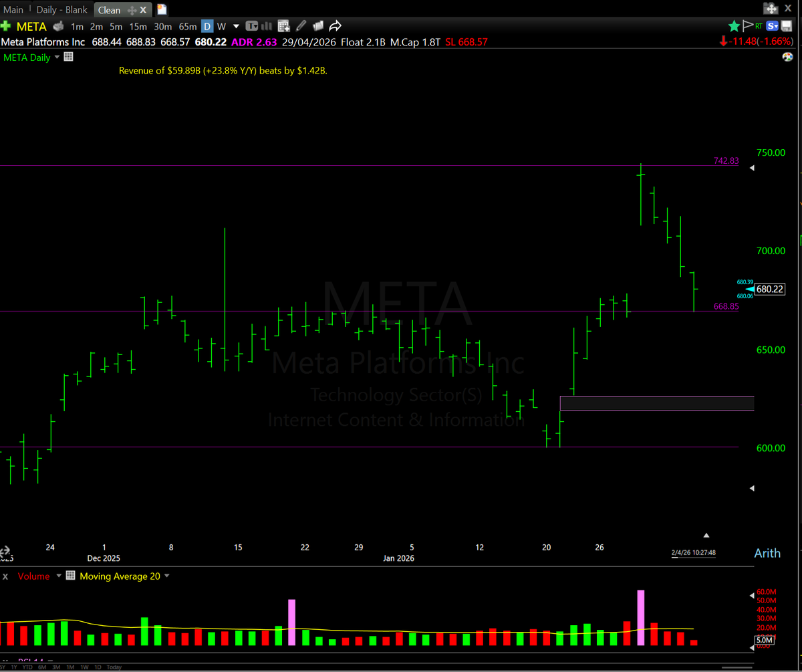Open the news icon beside META
This screenshot has height=672, width=802.
click(x=58, y=26)
